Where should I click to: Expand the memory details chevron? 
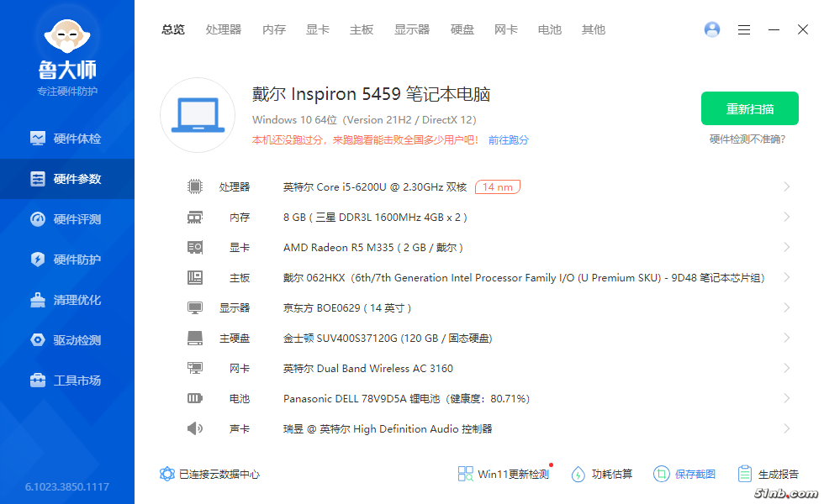click(786, 217)
